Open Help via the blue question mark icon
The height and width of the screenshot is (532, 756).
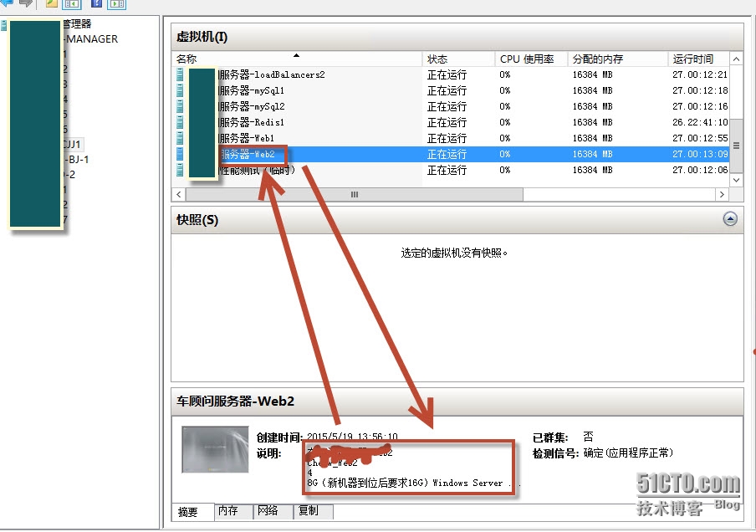96,3
